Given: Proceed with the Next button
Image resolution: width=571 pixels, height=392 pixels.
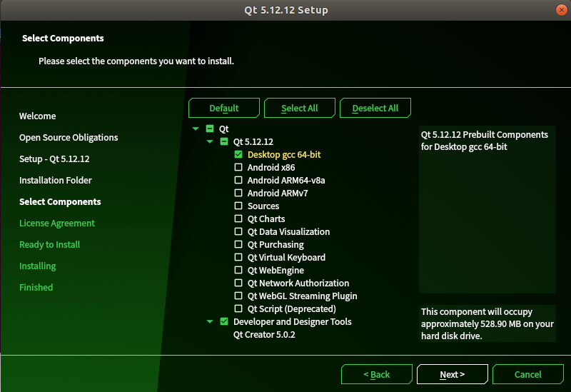Looking at the screenshot, I should point(453,374).
